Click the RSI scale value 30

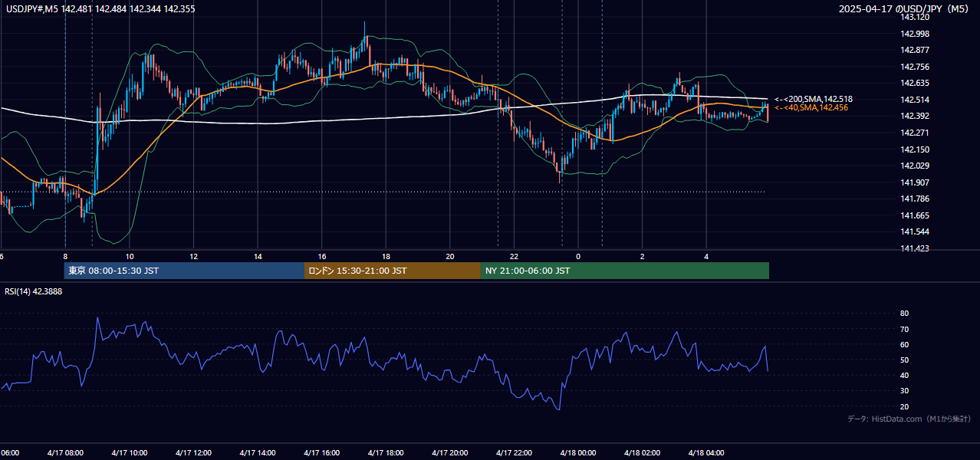[x=904, y=391]
